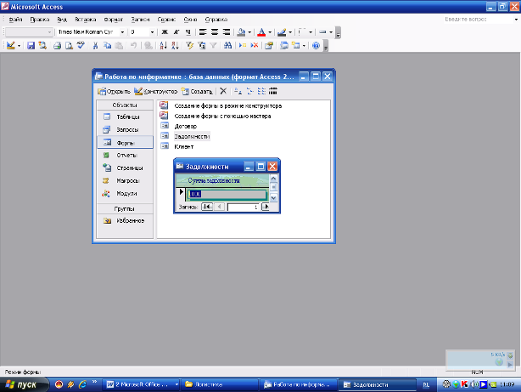Click the Save icon in toolbar

click(31, 45)
